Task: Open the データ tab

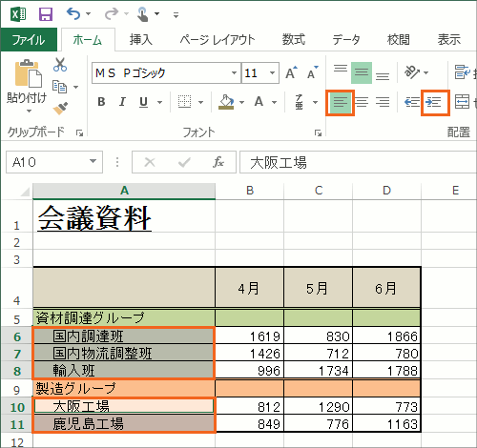Action: (x=346, y=40)
